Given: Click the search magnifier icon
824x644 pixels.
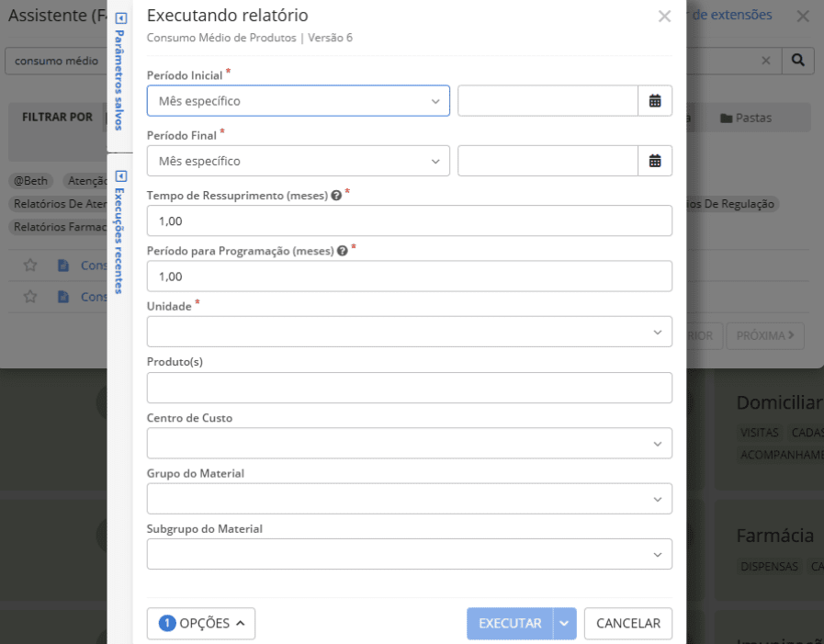Looking at the screenshot, I should coord(797,61).
